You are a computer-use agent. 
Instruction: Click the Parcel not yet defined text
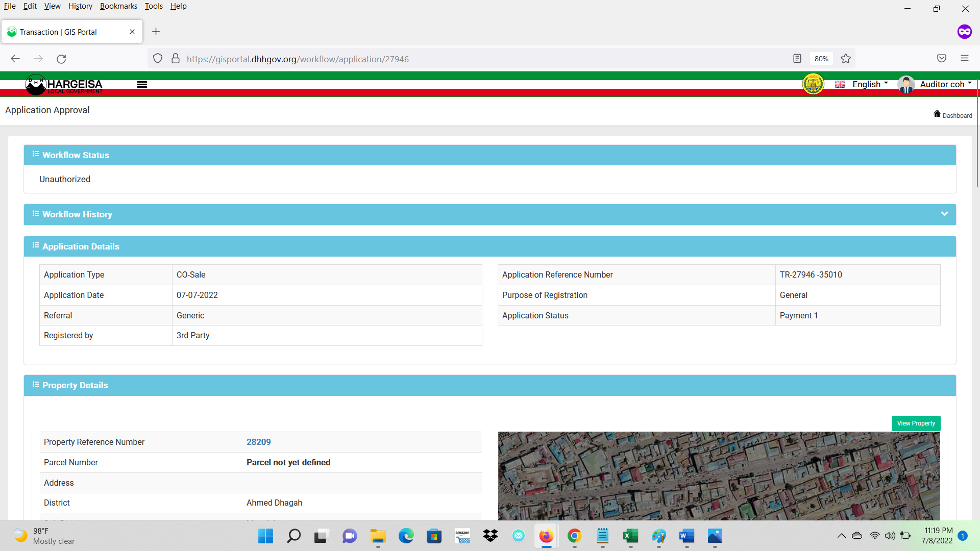(x=288, y=462)
